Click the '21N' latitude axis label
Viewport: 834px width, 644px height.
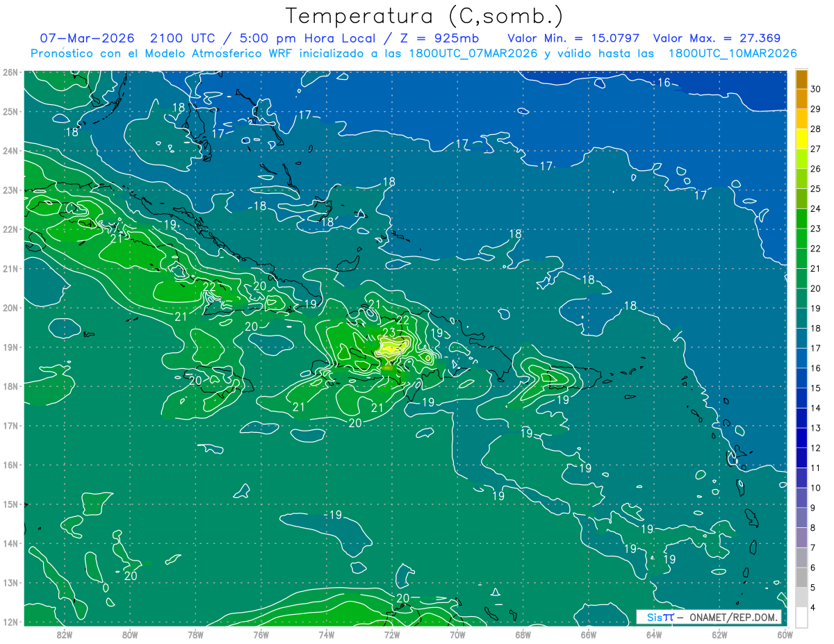tap(10, 269)
